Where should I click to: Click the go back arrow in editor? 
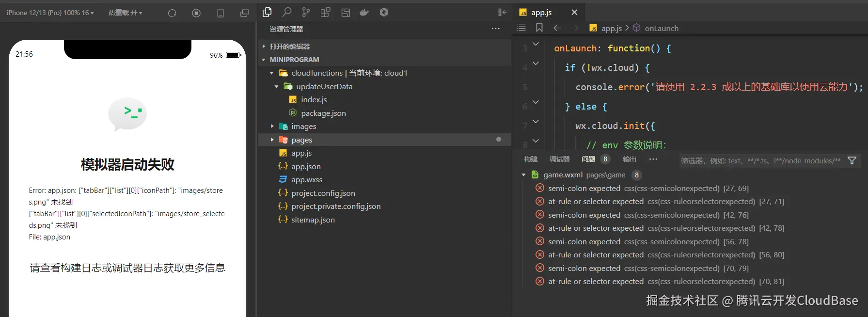point(557,28)
